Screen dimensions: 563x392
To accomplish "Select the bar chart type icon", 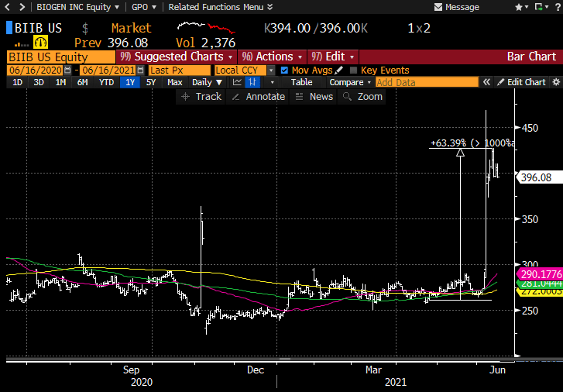I will tap(252, 82).
